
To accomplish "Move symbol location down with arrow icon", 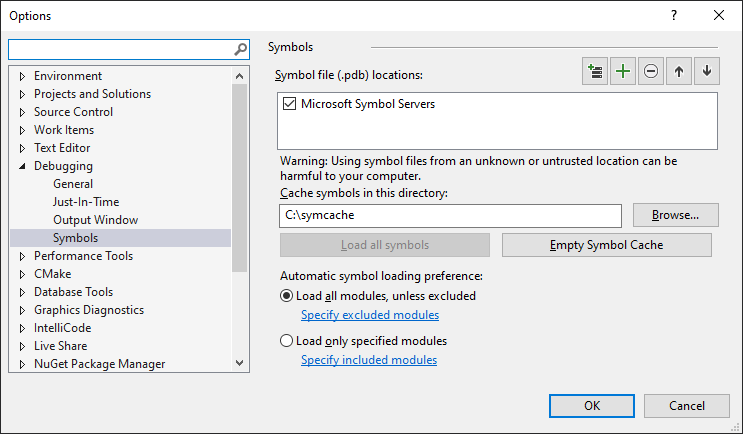I will click(x=707, y=72).
